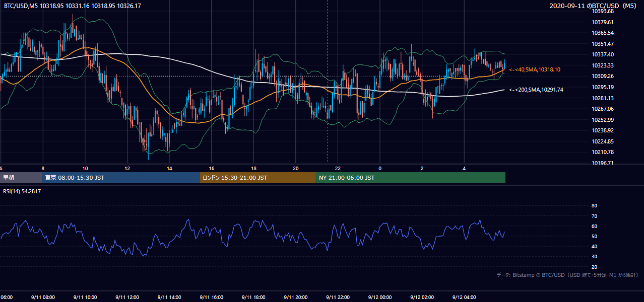Click price axis label 10323.33
The width and height of the screenshot is (644, 302).
coord(603,65)
